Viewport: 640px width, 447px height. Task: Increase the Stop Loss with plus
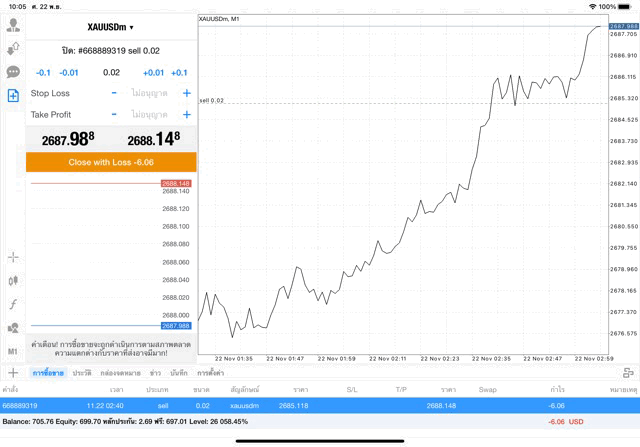186,93
